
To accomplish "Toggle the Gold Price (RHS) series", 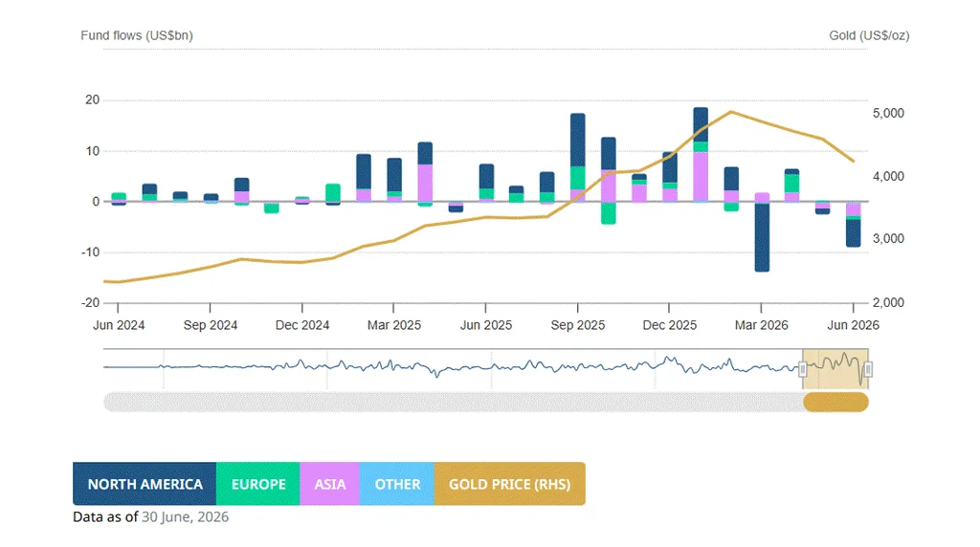I will 509,484.
